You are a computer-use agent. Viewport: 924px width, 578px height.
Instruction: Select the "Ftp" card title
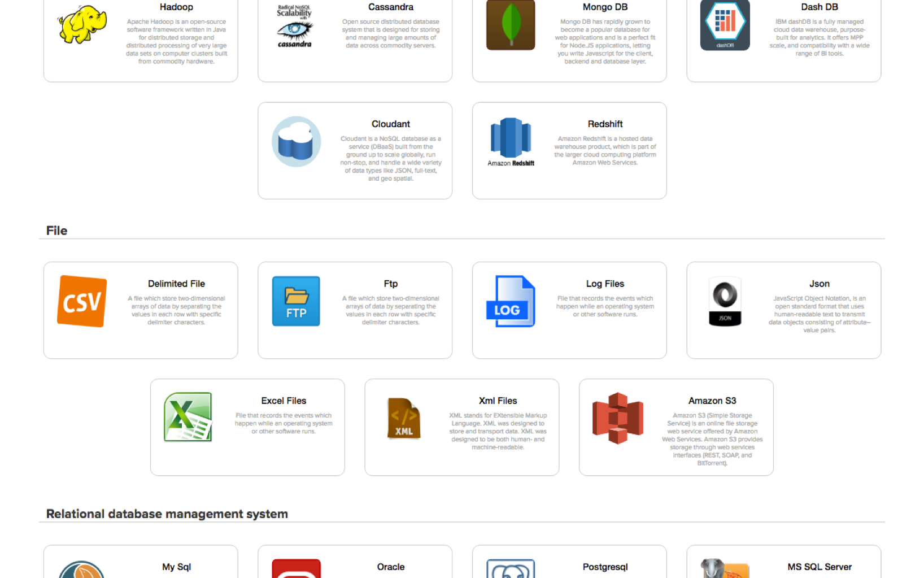click(x=391, y=284)
